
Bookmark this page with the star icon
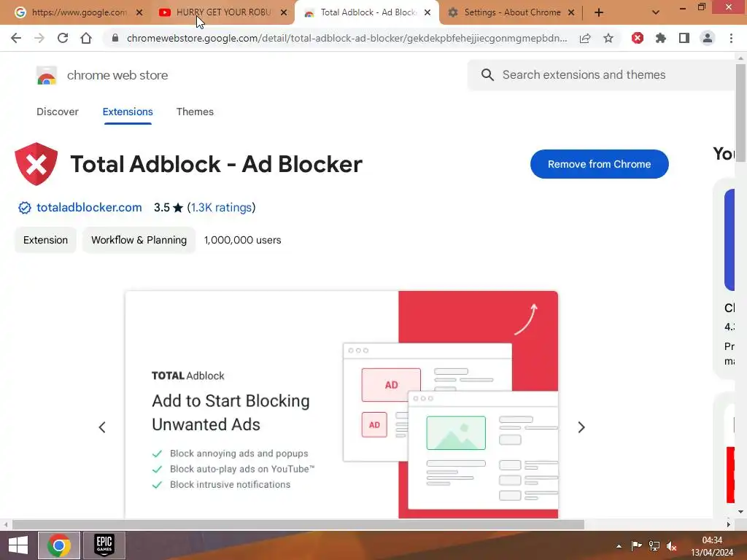point(608,38)
